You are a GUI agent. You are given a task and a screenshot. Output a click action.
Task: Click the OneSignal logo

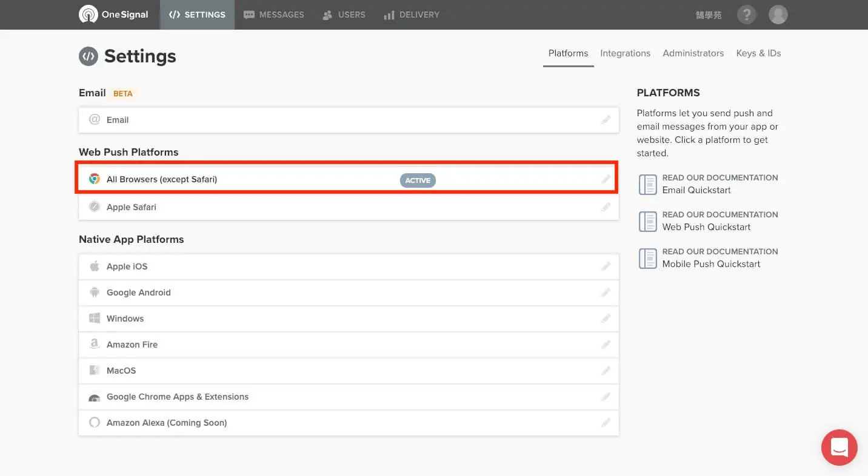pyautogui.click(x=113, y=15)
